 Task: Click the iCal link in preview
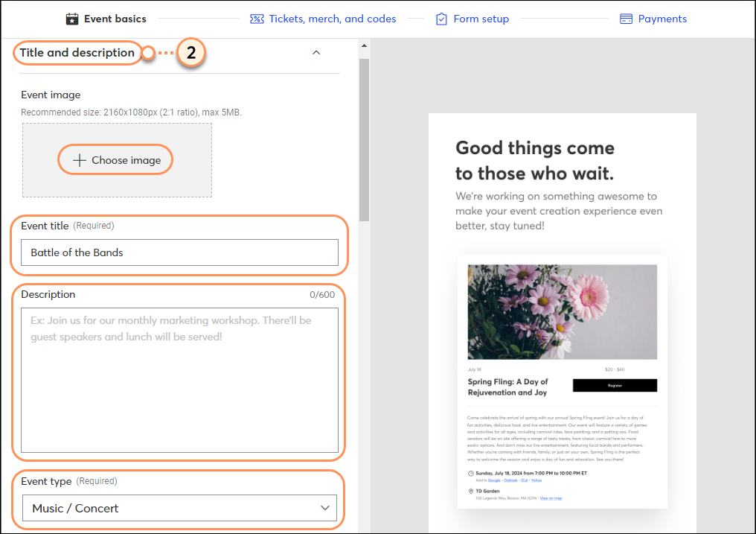[x=524, y=480]
